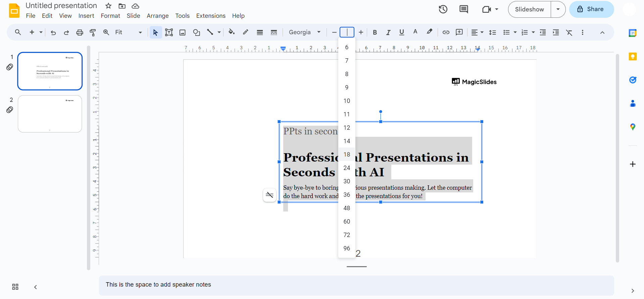Open version history clock icon
This screenshot has height=299, width=644.
[443, 9]
